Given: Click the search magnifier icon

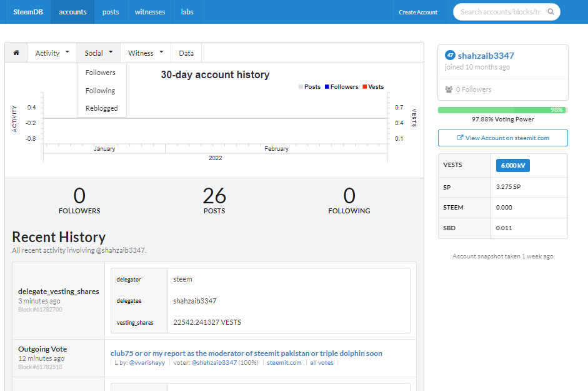Looking at the screenshot, I should (x=551, y=12).
